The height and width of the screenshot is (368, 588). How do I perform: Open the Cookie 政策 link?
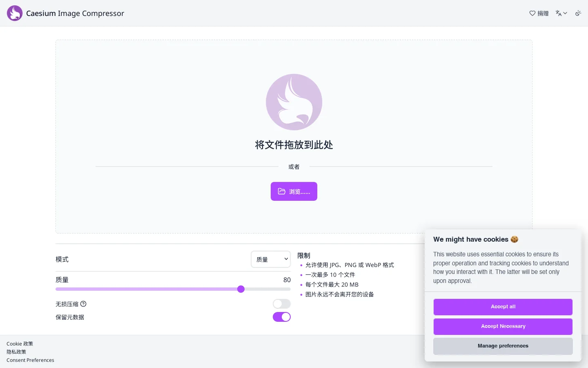point(20,344)
